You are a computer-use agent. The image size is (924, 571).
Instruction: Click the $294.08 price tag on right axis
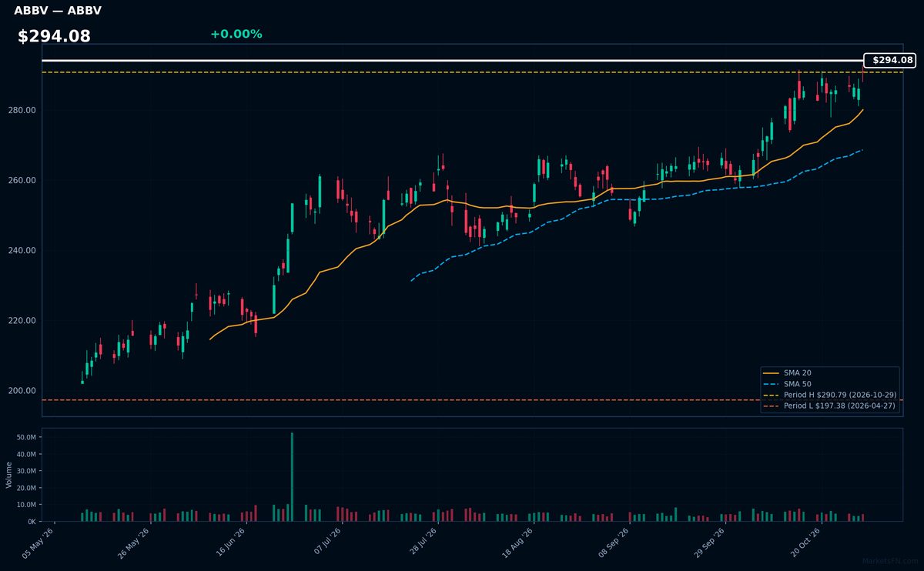click(889, 60)
